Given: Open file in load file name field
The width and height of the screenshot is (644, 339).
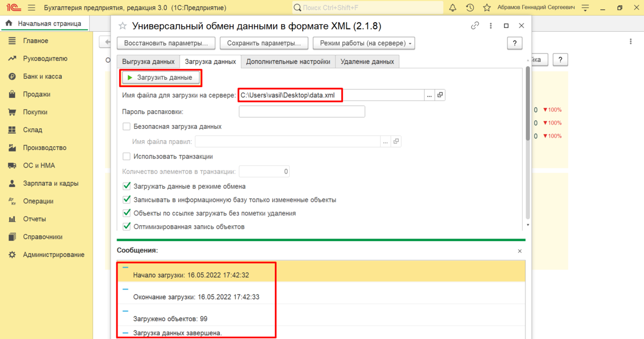Looking at the screenshot, I should click(x=440, y=95).
